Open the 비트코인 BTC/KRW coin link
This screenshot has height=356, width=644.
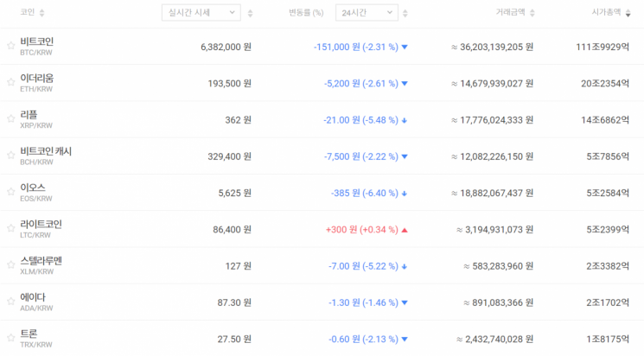[x=37, y=46]
